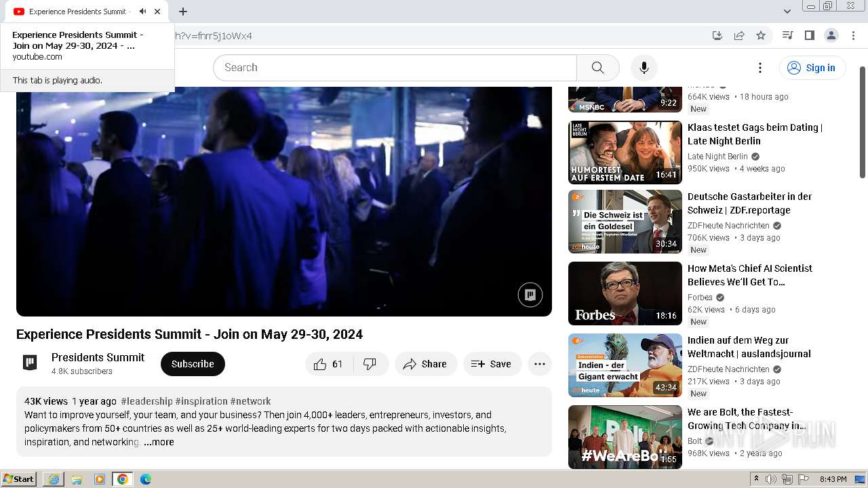The width and height of the screenshot is (868, 488).
Task: Open We are Bolt video title
Action: pyautogui.click(x=747, y=419)
